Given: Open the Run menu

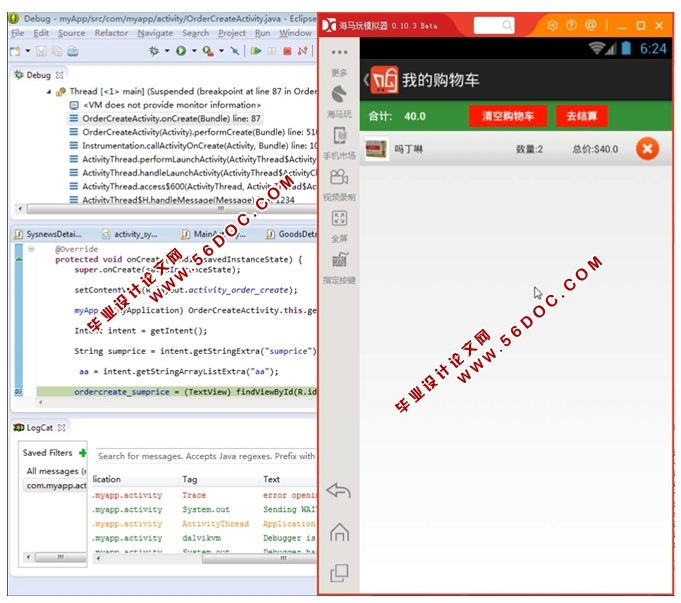Looking at the screenshot, I should click(262, 33).
